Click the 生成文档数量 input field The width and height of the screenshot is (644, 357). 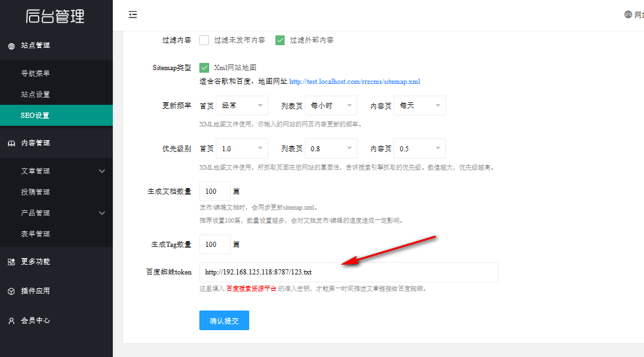(215, 191)
